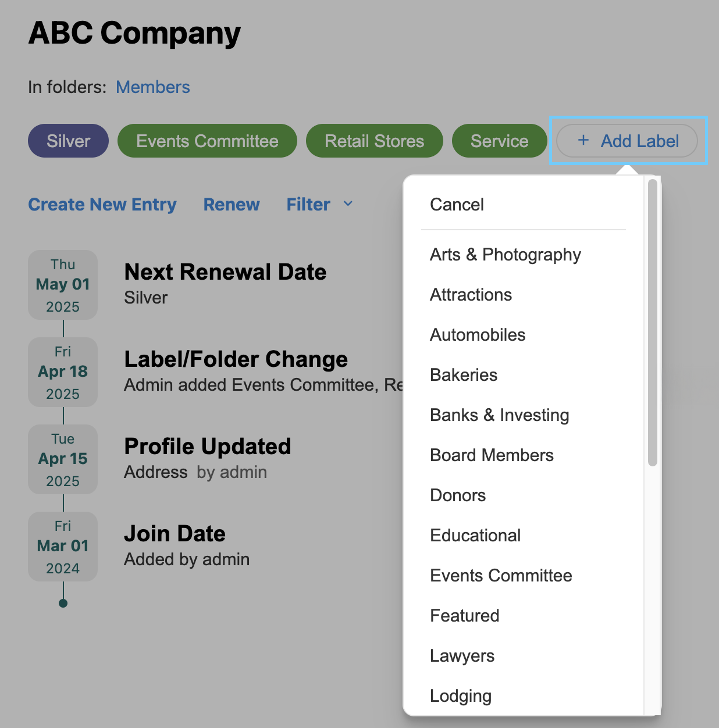This screenshot has height=728, width=719.
Task: Choose Board Members from dropdown list
Action: click(492, 455)
